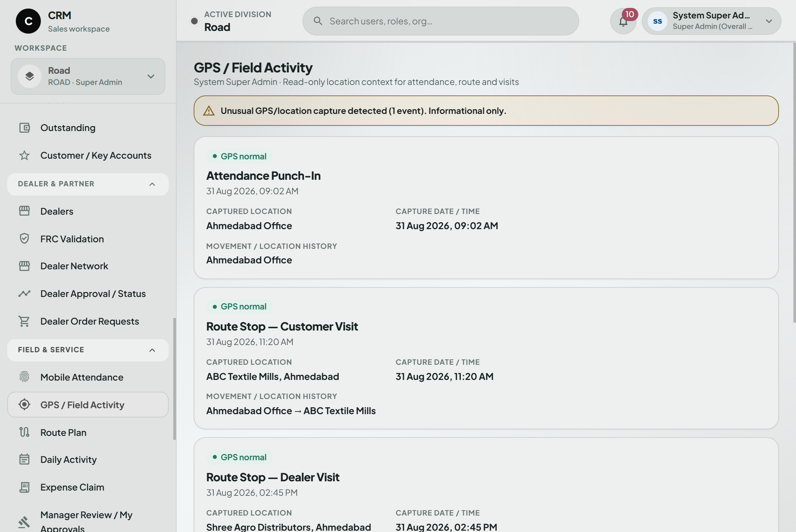Click the FRC Validation shield icon

(x=24, y=239)
